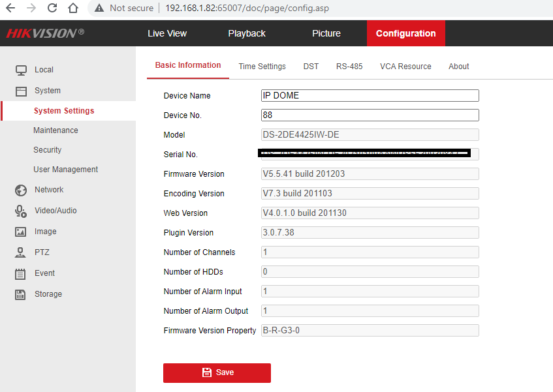
Task: Open Security settings in sidebar
Action: 48,150
